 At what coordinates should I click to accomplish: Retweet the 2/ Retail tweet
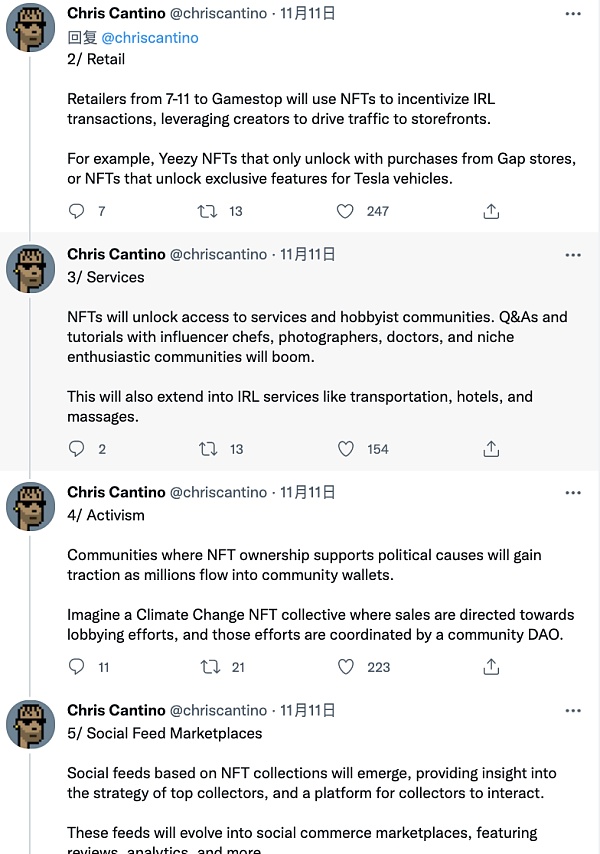(208, 211)
